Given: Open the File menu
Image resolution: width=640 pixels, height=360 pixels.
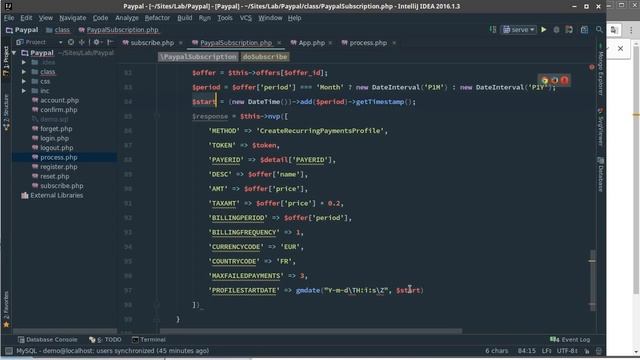Looking at the screenshot, I should (x=9, y=18).
